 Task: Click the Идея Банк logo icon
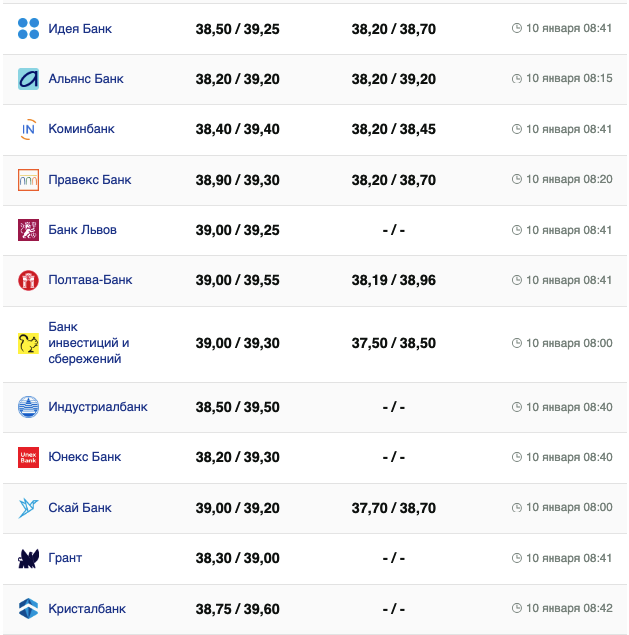pos(28,29)
